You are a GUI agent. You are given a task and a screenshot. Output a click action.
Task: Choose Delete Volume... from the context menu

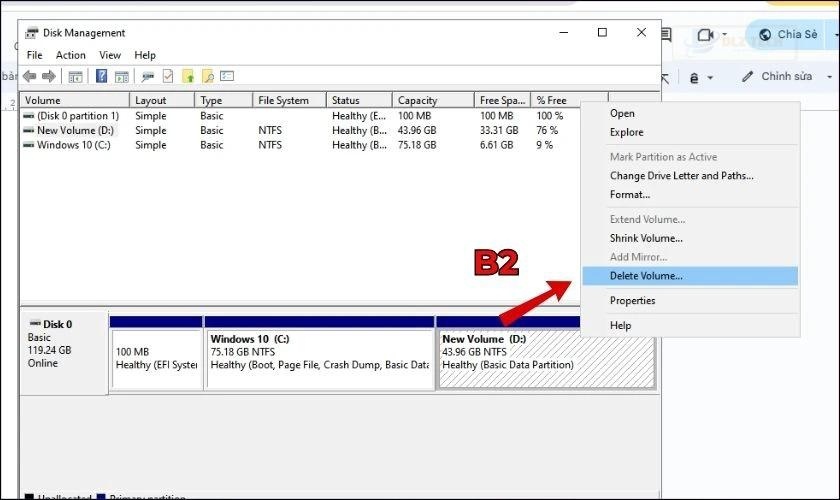646,276
